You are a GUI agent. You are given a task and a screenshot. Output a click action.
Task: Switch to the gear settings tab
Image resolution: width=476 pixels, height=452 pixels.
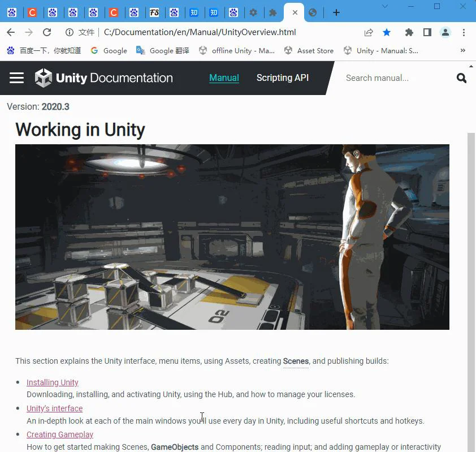click(x=253, y=12)
